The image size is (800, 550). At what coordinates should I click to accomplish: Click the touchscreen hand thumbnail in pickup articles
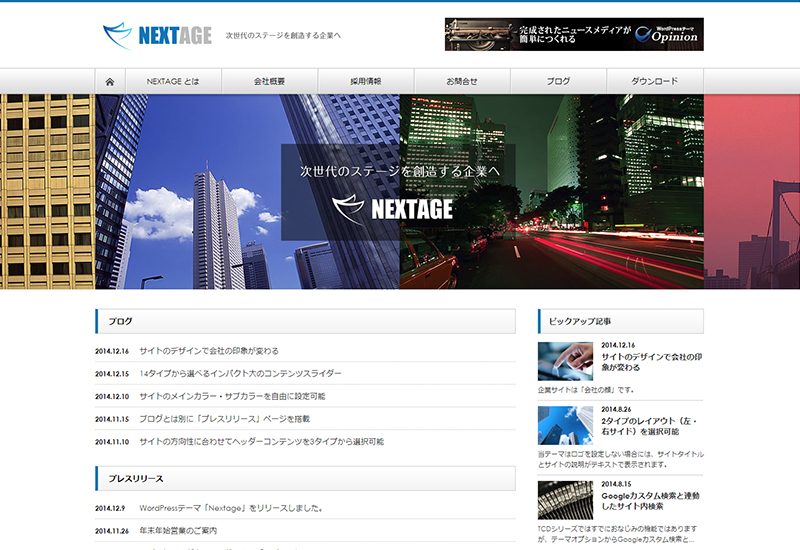[x=565, y=361]
